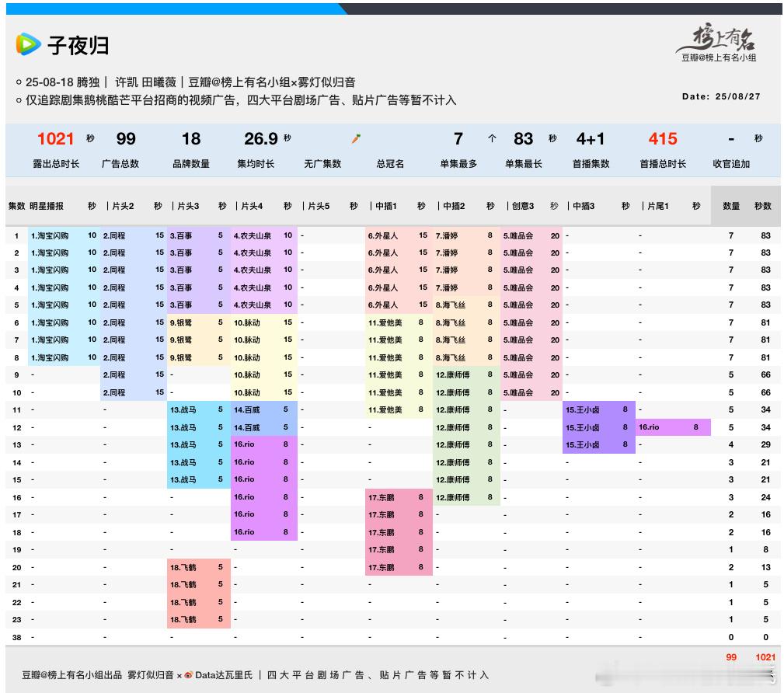
Task: Click 12.康师傅 in episode 16 row
Action: point(452,497)
